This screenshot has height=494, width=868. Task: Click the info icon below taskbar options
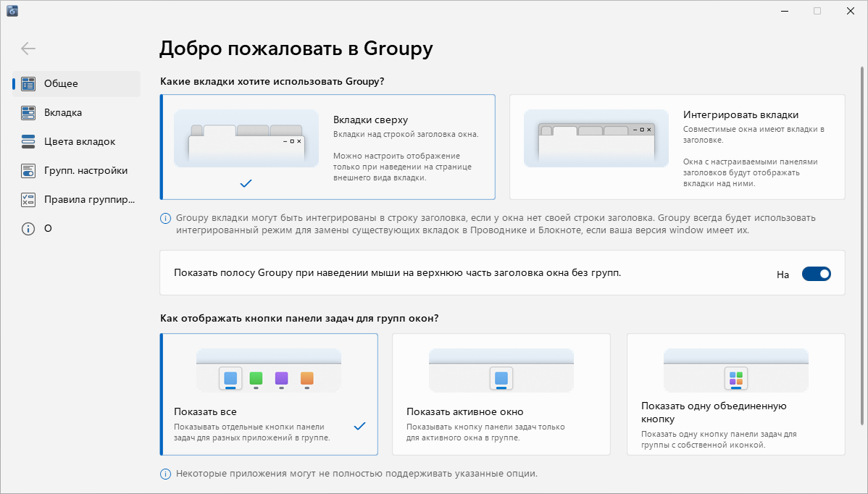[x=165, y=475]
